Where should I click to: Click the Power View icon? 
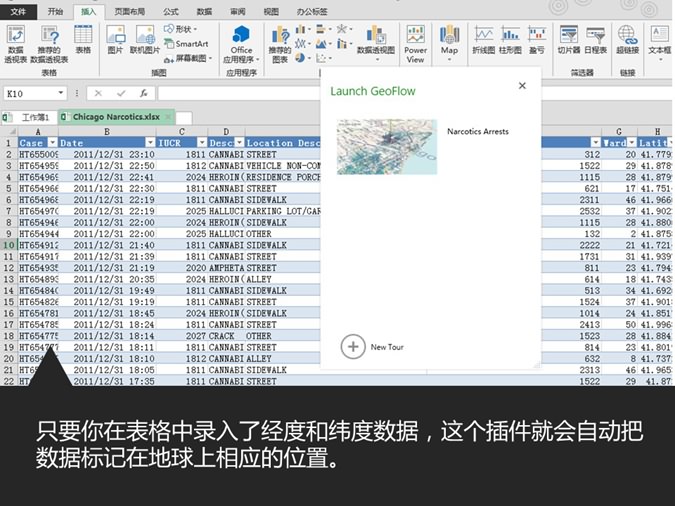[x=415, y=40]
